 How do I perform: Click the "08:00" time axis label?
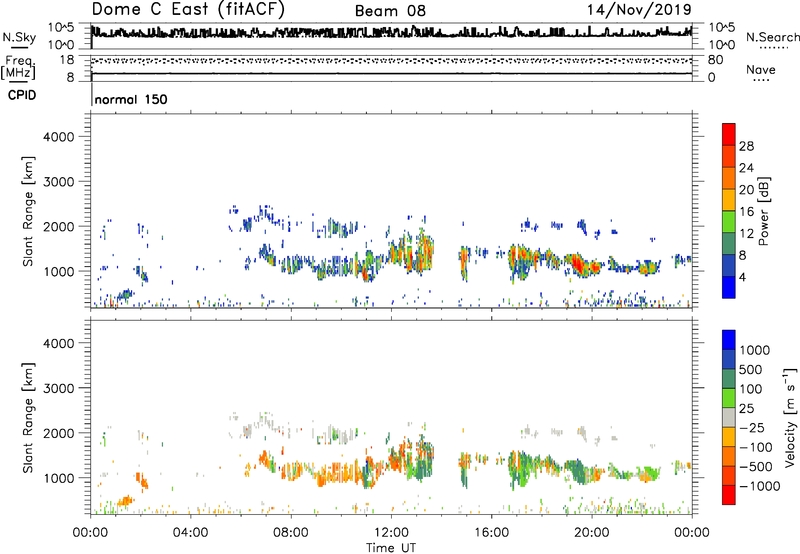291,533
